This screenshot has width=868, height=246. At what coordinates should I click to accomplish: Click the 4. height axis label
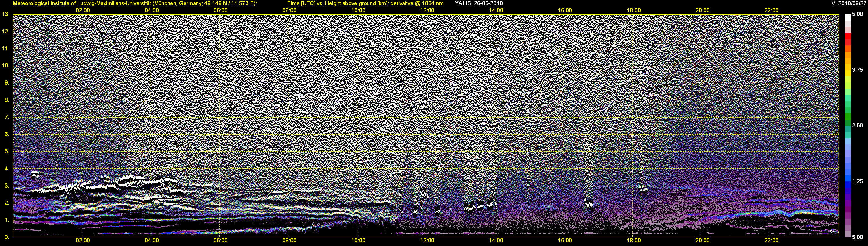pyautogui.click(x=7, y=168)
